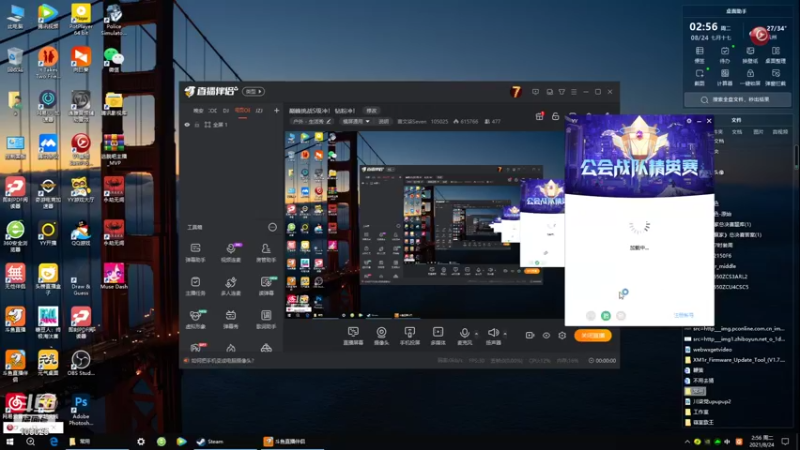Open 弹幕助手 tool in the toolbox

[x=195, y=252]
